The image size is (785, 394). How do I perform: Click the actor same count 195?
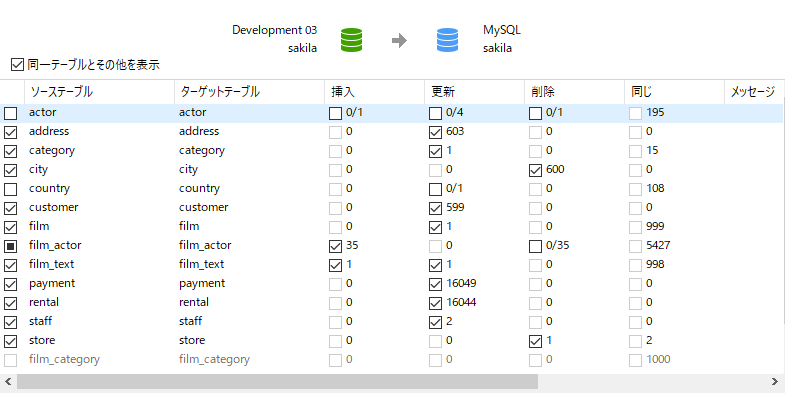[x=655, y=113]
